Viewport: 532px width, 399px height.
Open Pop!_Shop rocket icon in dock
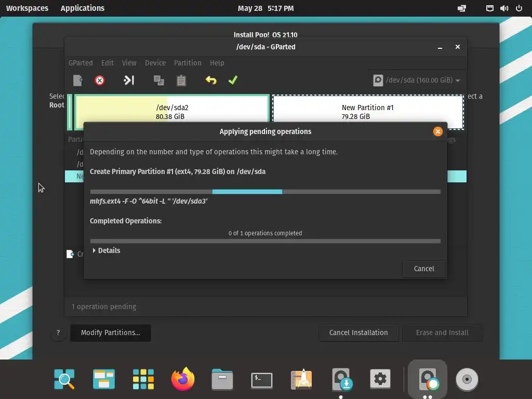tap(301, 379)
